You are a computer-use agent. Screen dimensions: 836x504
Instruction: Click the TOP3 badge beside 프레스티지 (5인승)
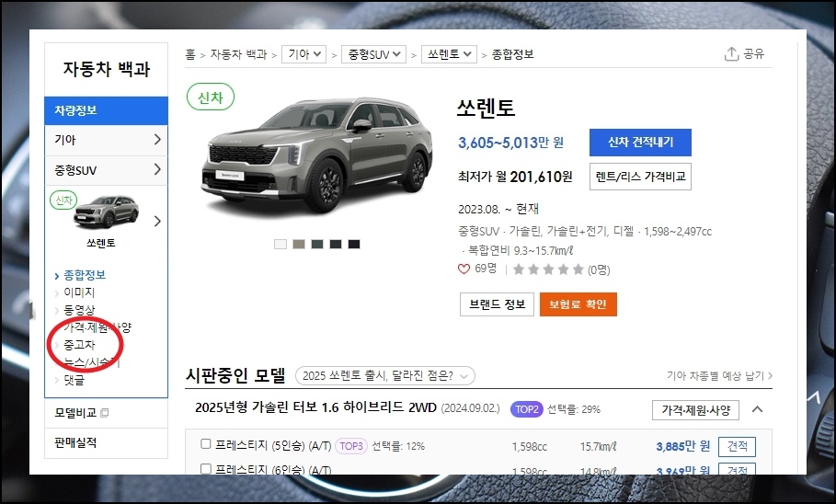click(350, 446)
